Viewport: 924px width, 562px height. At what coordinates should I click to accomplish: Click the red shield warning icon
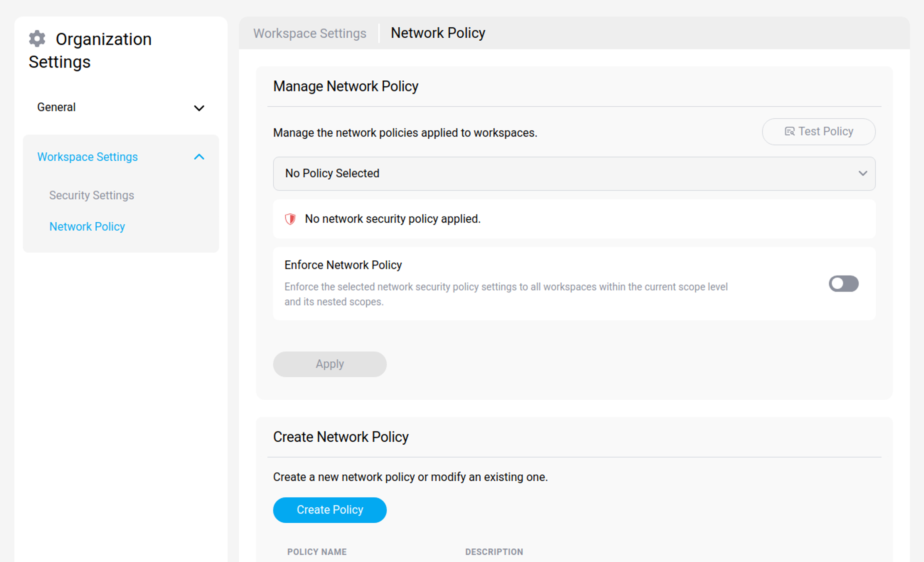(x=290, y=219)
